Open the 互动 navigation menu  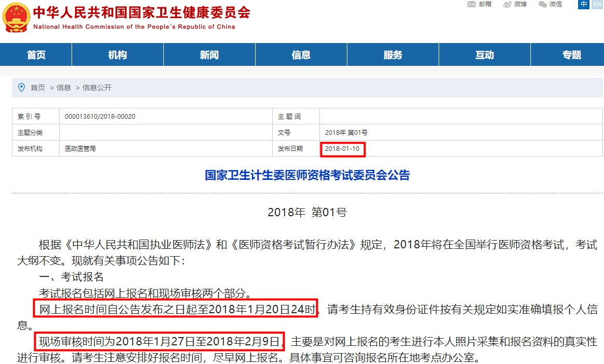pos(485,55)
